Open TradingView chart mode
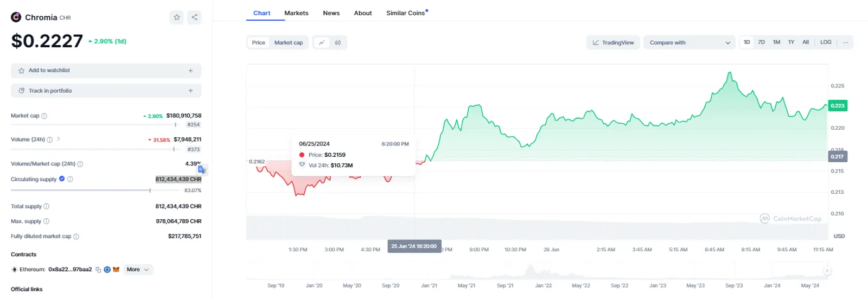Viewport: 868px width, 299px height. [x=613, y=42]
